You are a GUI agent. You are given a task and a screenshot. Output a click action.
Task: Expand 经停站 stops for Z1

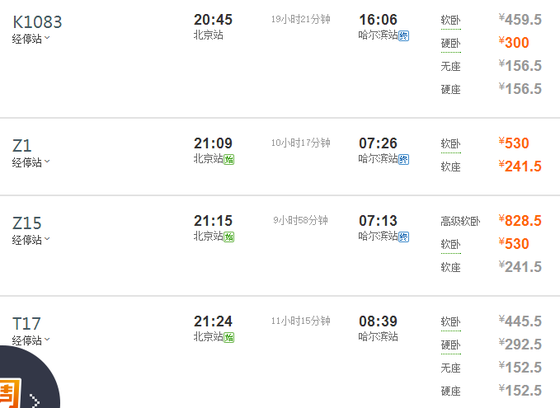point(31,162)
